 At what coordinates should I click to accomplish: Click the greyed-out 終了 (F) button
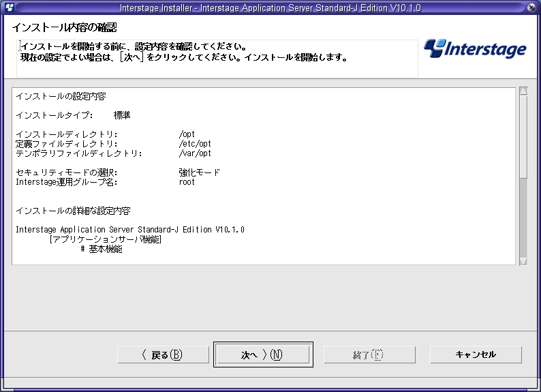(369, 355)
